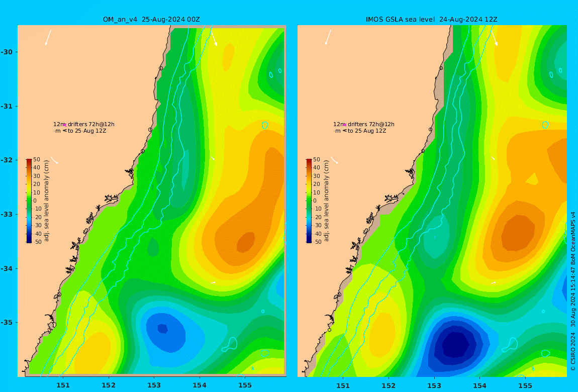Click the color scale bar in the OM_an_v4 panel
This screenshot has width=578, height=392.
(x=29, y=201)
